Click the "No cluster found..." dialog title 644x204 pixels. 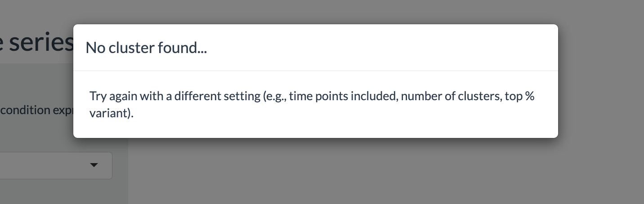(x=146, y=47)
